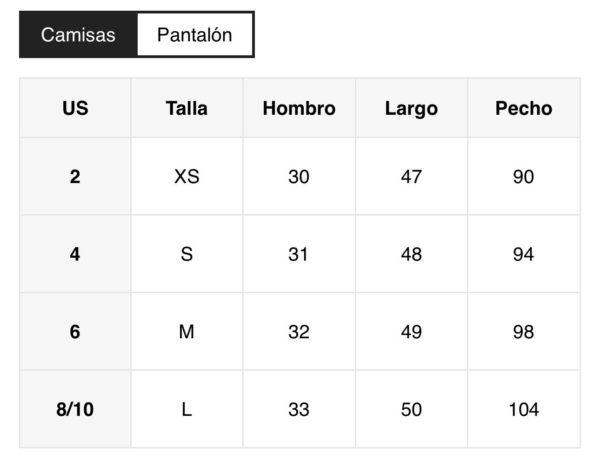Switch to the Pantalón tab
Viewport: 600px width, 460px height.
coord(195,35)
